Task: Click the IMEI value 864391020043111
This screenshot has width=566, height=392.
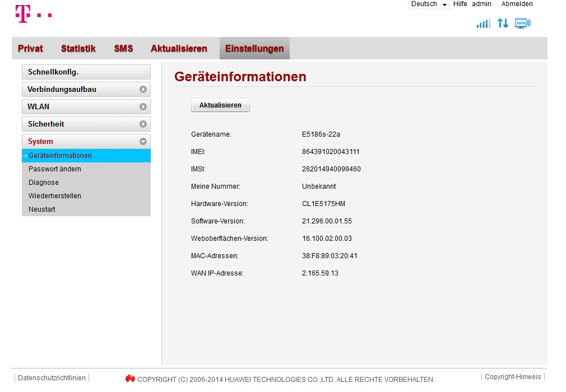Action: tap(331, 151)
